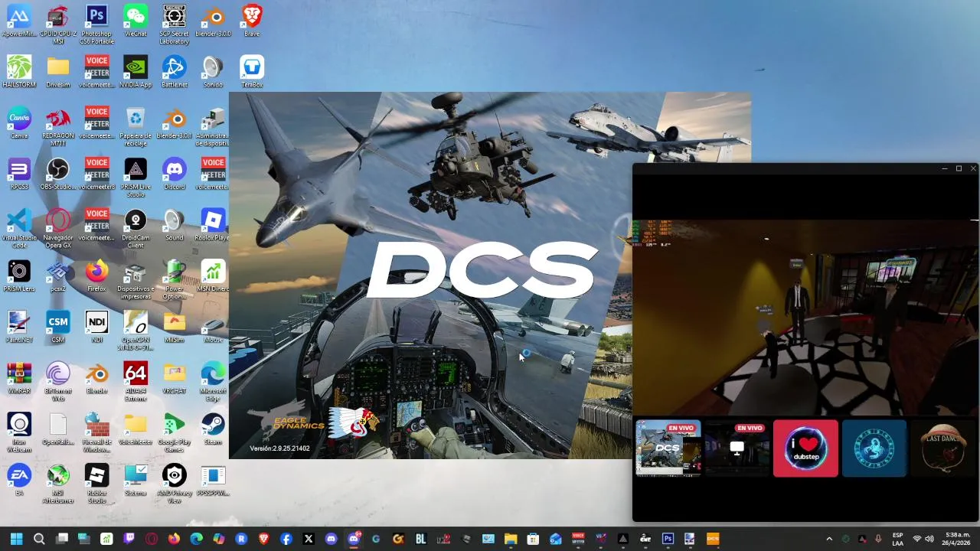Open AMD Privacy View shortcut
This screenshot has width=980, height=551.
coord(174,484)
